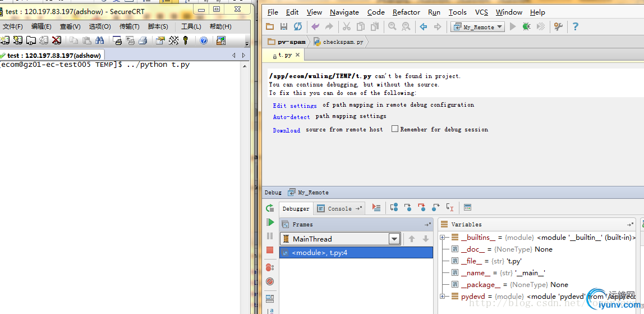Viewport: 644px width, 314px height.
Task: Click the Evaluate Expression calculator icon
Action: pos(467,207)
